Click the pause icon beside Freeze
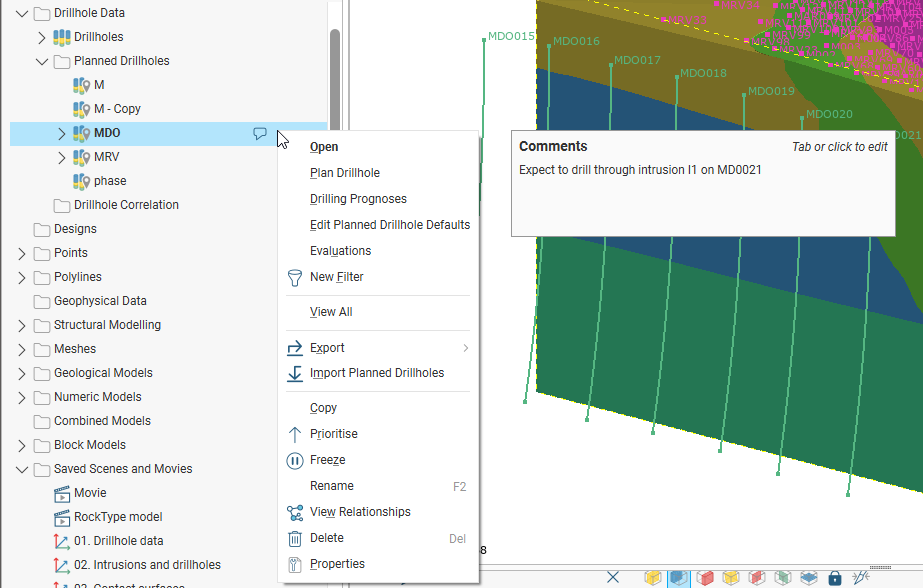 [x=295, y=460]
